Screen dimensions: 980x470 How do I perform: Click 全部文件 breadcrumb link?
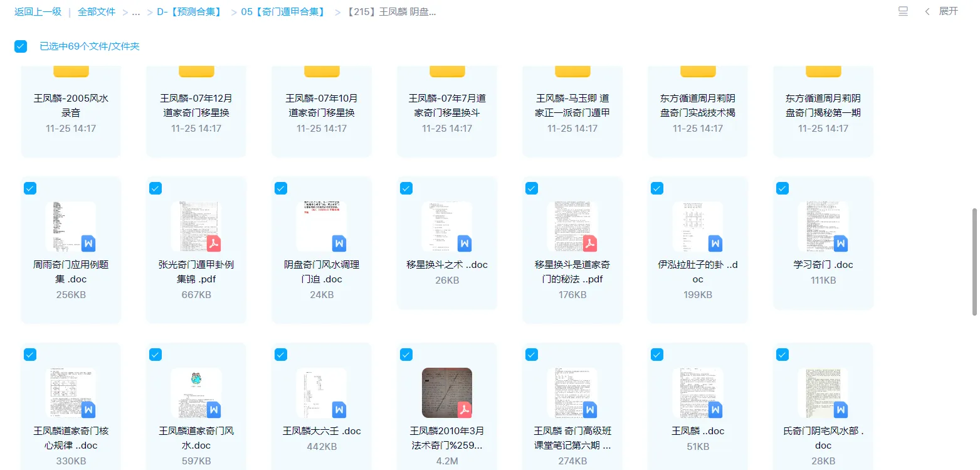click(97, 12)
